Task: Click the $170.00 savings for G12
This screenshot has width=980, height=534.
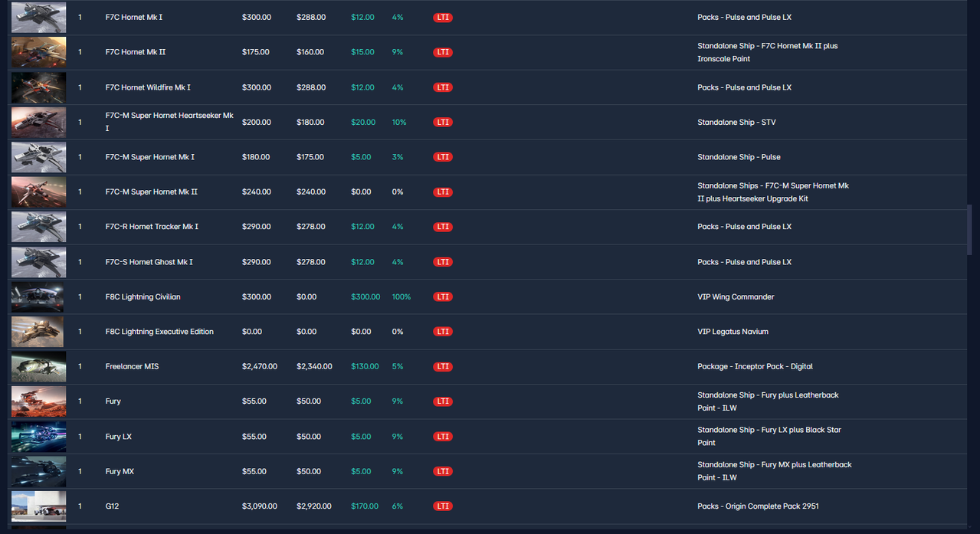Action: pyautogui.click(x=365, y=506)
